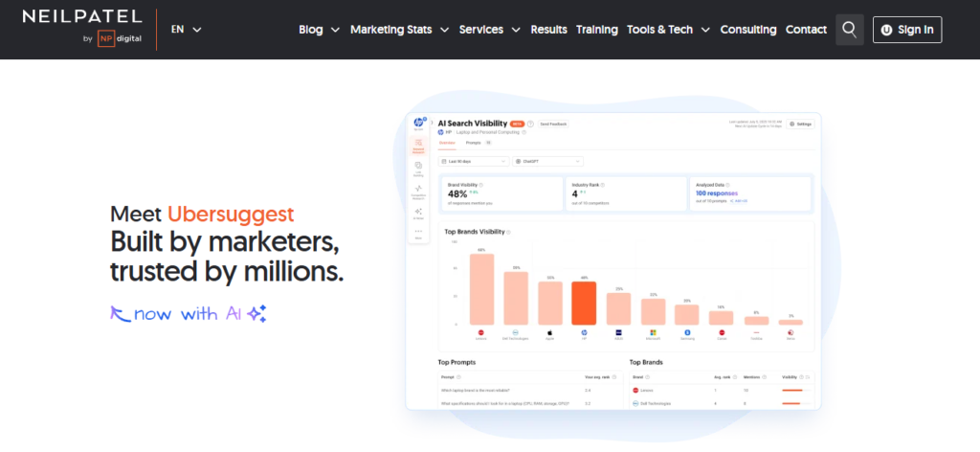
Task: Click the 100 responses link
Action: click(x=717, y=193)
